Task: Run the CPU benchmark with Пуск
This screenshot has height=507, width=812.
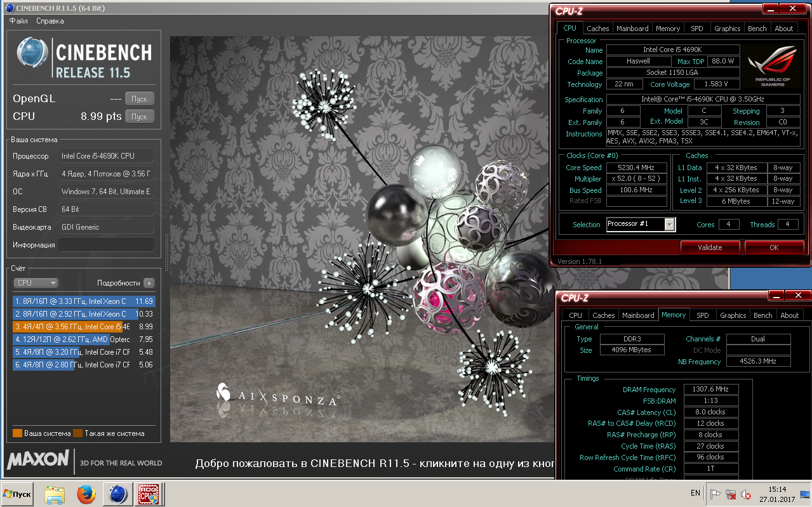Action: pyautogui.click(x=140, y=116)
